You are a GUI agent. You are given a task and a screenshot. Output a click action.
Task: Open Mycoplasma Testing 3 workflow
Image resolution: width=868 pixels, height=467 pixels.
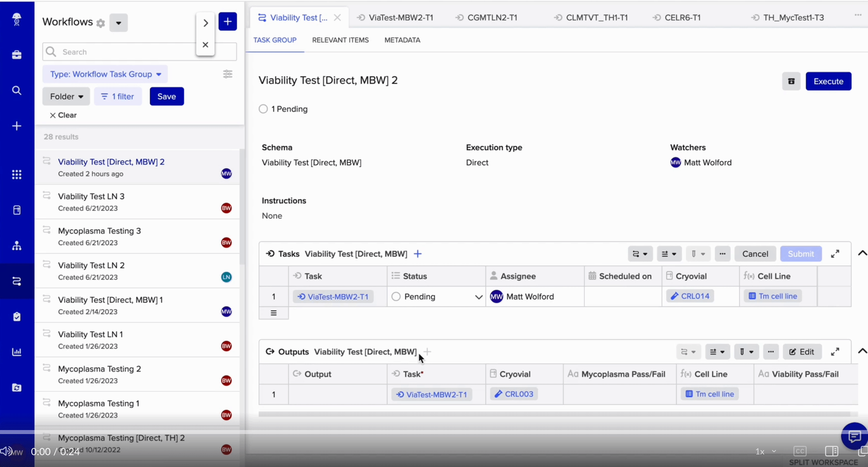tap(137, 236)
